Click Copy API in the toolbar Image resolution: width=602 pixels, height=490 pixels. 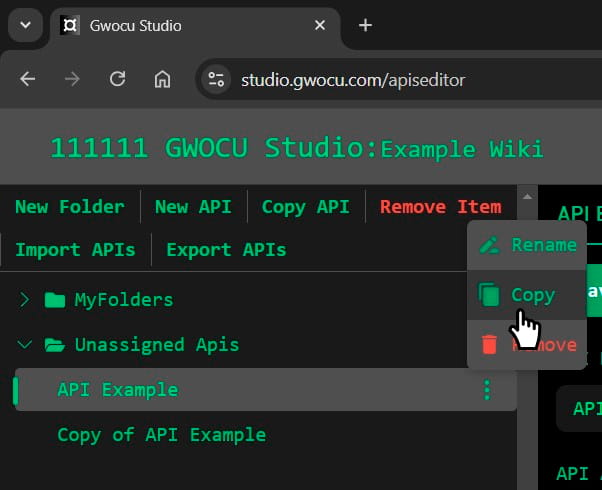click(x=306, y=207)
